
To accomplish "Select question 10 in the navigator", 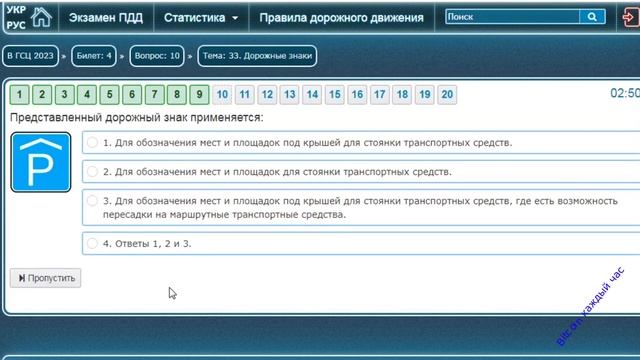I will [x=222, y=95].
